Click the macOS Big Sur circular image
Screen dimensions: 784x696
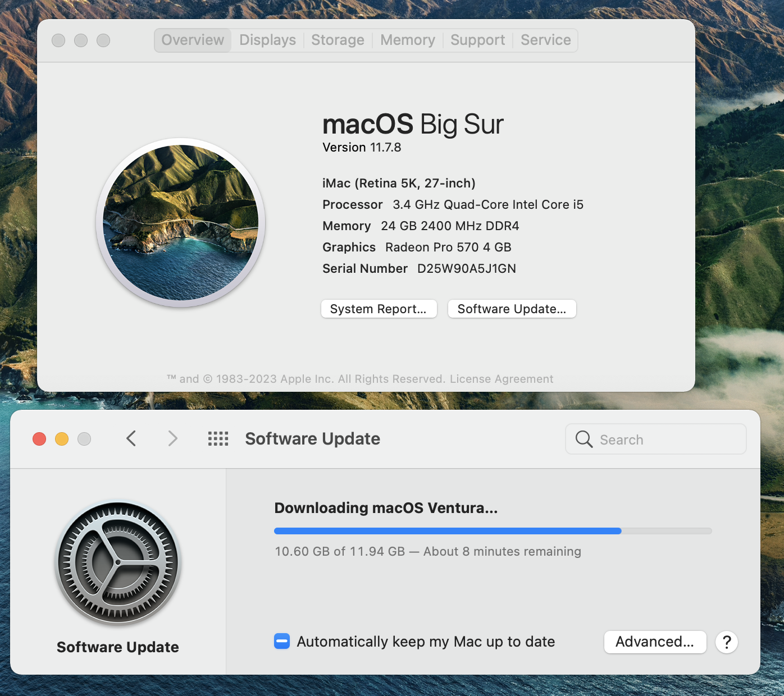pyautogui.click(x=181, y=223)
